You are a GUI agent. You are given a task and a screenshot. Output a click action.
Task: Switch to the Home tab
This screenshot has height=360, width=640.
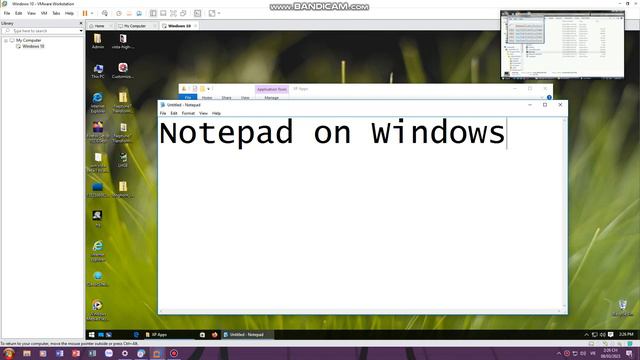point(99,26)
